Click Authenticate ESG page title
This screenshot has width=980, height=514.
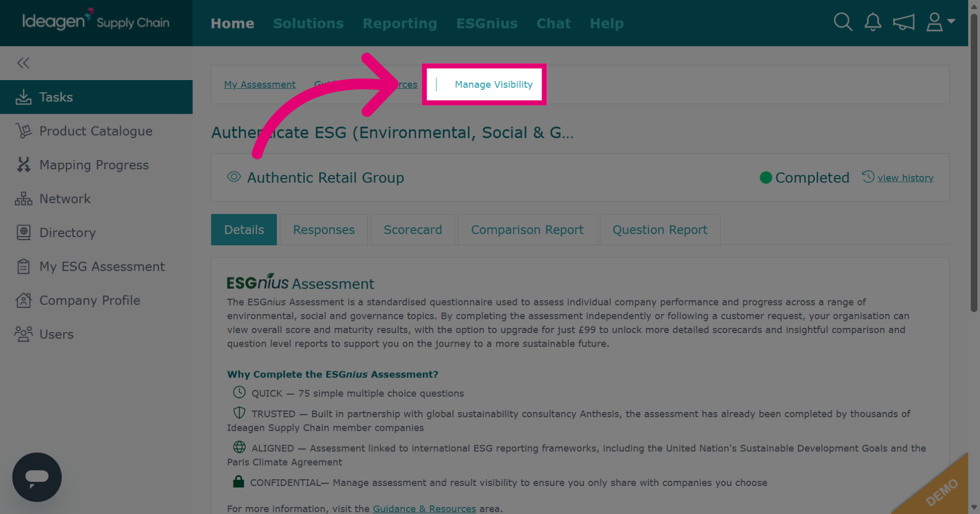pos(393,133)
